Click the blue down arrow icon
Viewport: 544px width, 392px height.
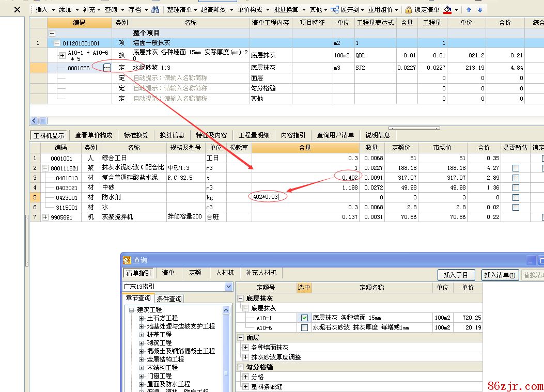pos(480,10)
